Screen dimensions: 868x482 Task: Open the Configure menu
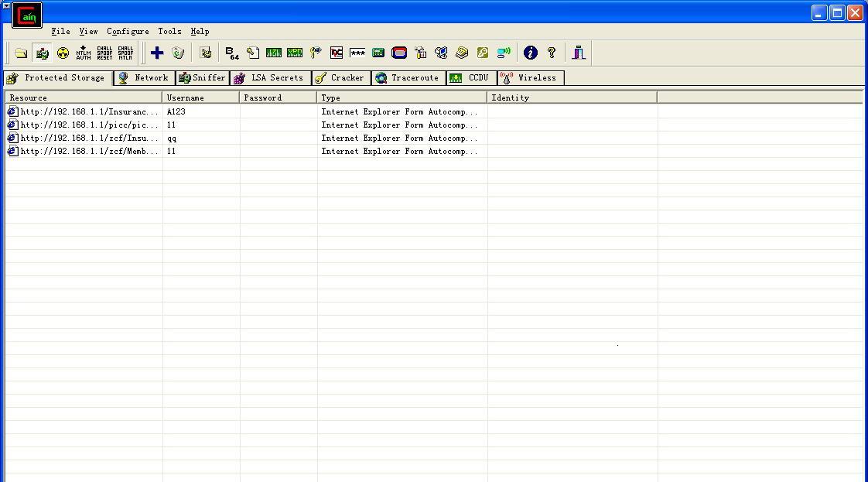pyautogui.click(x=128, y=32)
